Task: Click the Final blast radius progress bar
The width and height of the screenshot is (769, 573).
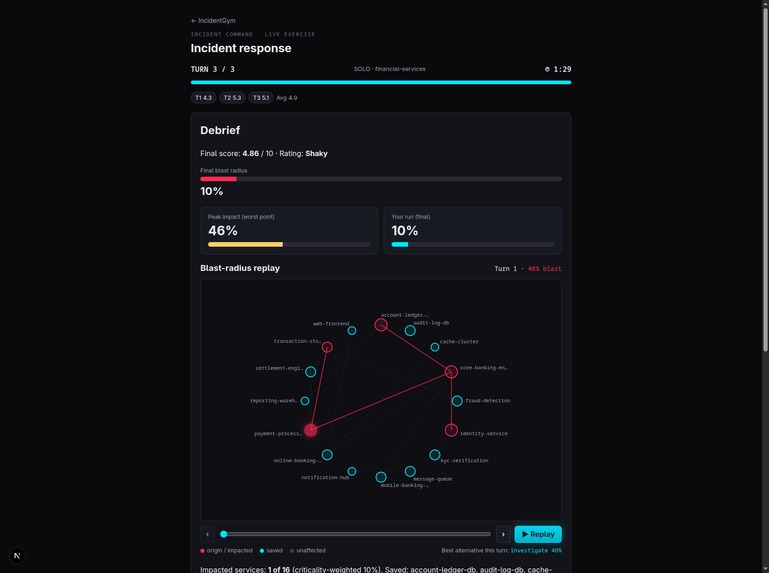Action: coord(381,179)
